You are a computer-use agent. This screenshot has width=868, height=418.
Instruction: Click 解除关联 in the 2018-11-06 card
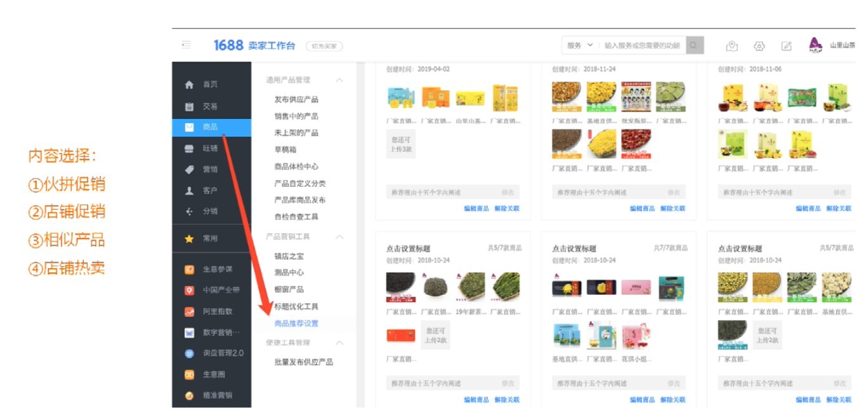[x=839, y=208]
